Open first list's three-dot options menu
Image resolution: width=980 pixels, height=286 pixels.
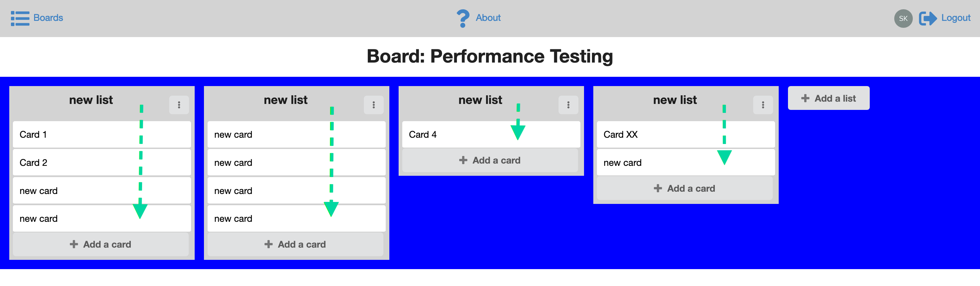pos(179,105)
